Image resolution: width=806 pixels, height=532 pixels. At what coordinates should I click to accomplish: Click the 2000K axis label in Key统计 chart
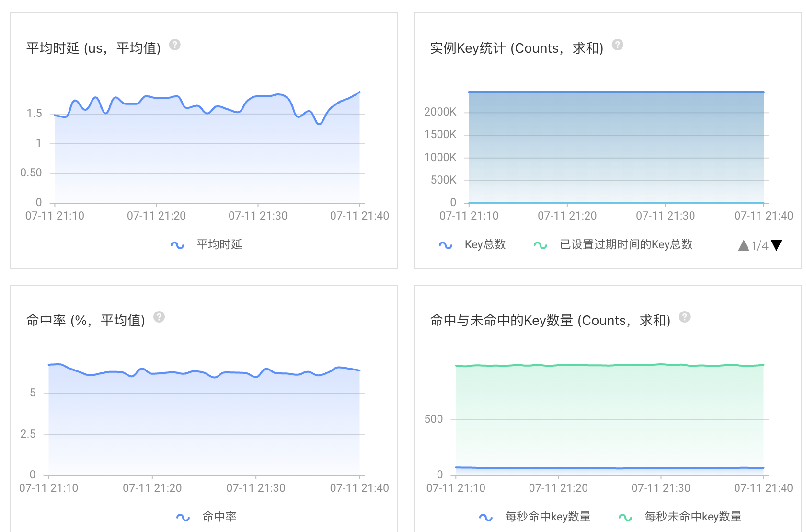[x=440, y=112]
